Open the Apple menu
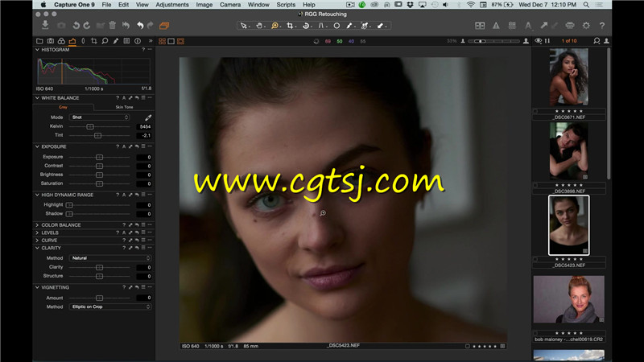 pos(43,5)
